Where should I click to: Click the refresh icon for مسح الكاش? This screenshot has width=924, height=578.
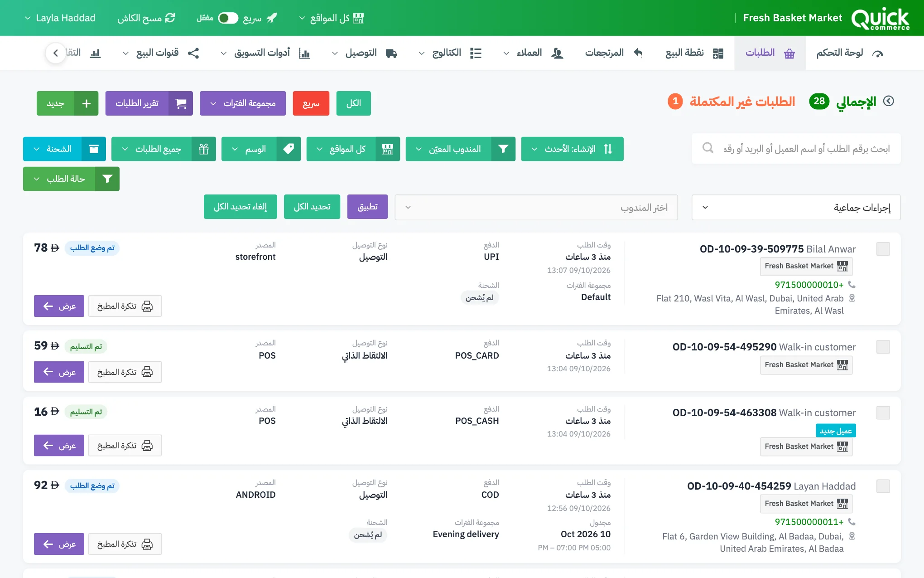(x=170, y=18)
